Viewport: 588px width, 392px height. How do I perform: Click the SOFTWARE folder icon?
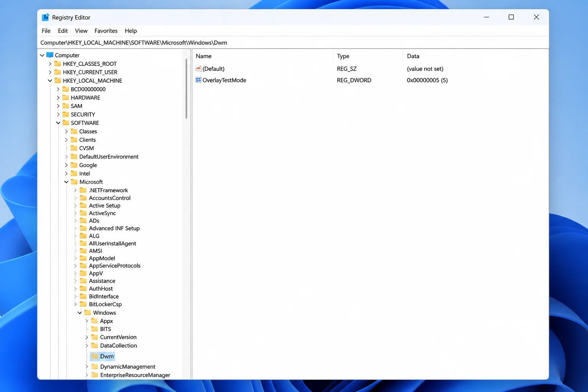66,122
